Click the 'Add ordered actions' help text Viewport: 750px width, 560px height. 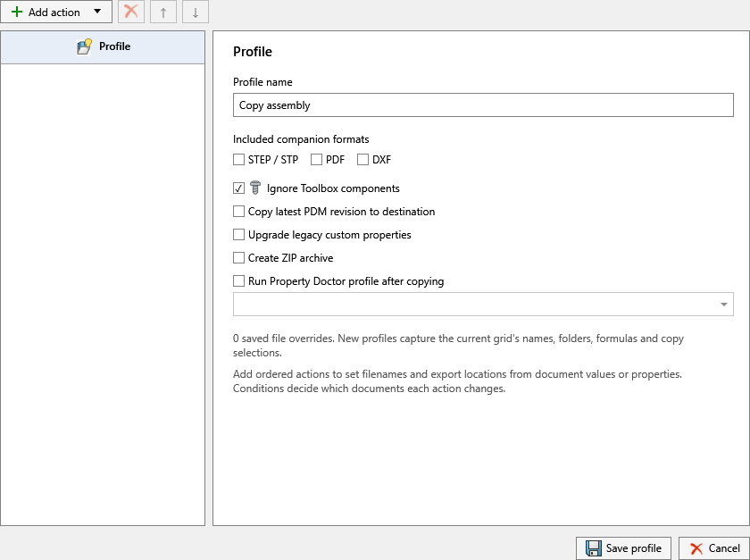(x=457, y=381)
